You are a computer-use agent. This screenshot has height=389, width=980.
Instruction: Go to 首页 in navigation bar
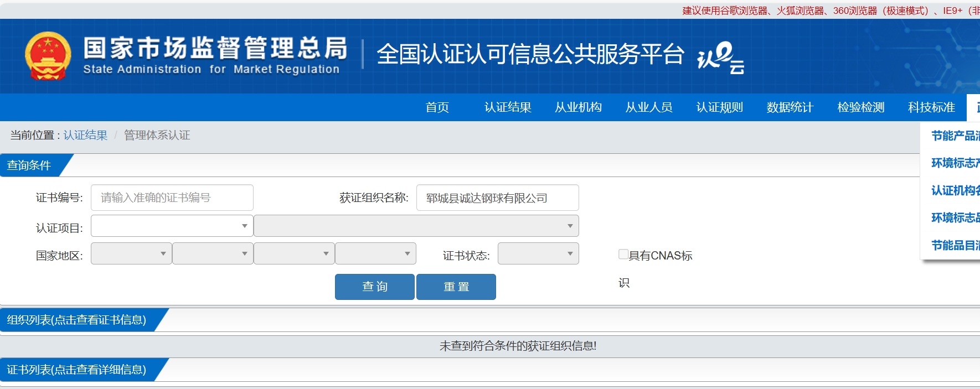pos(437,107)
